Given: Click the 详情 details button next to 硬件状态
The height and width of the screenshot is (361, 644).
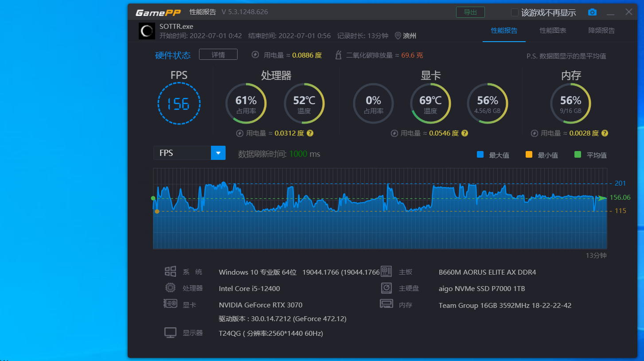Looking at the screenshot, I should point(218,54).
